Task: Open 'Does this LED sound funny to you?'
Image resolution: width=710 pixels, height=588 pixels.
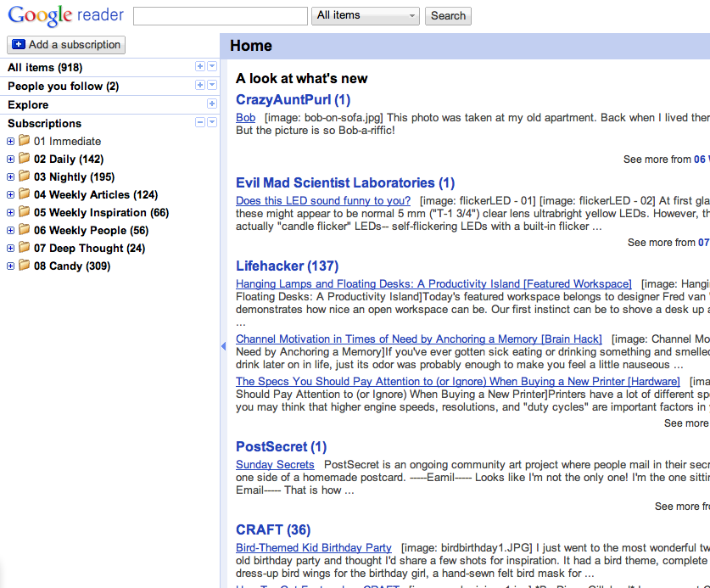Action: pyautogui.click(x=323, y=201)
